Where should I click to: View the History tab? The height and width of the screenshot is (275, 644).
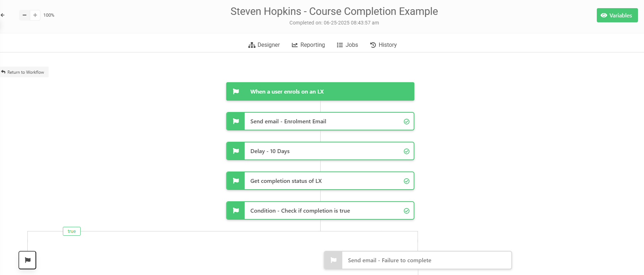tap(383, 45)
